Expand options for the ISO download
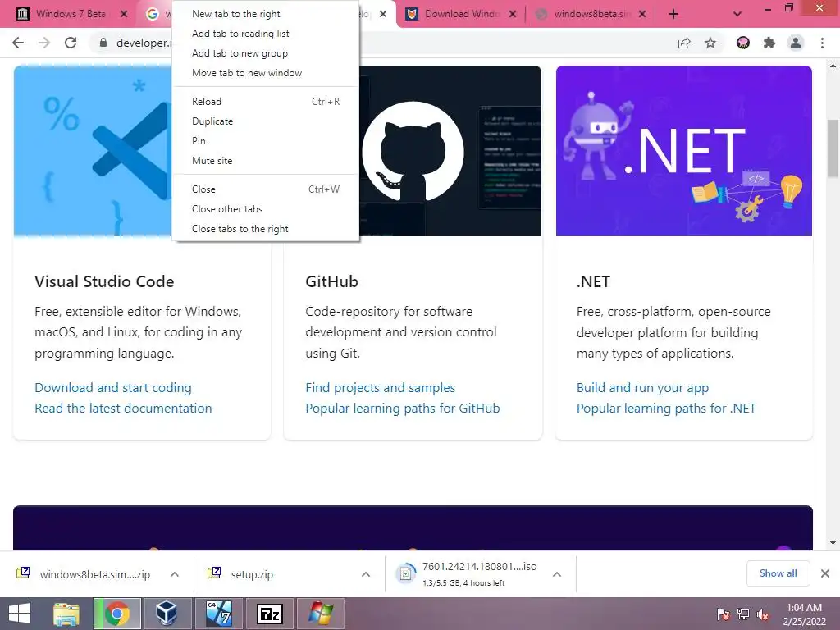The width and height of the screenshot is (840, 630). pos(557,573)
